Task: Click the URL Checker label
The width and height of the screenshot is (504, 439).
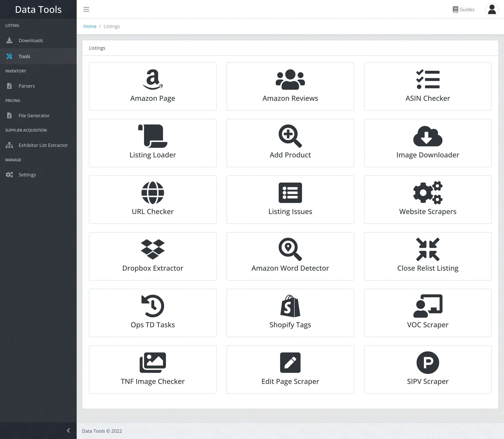Action: click(x=153, y=211)
